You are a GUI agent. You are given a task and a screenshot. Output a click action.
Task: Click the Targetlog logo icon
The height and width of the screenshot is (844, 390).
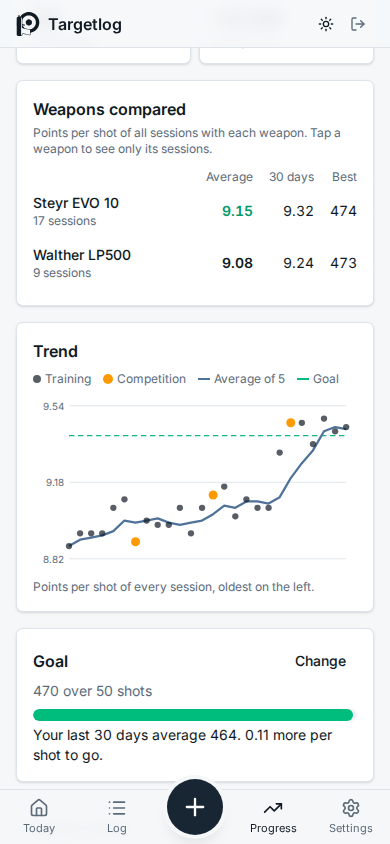tap(28, 24)
